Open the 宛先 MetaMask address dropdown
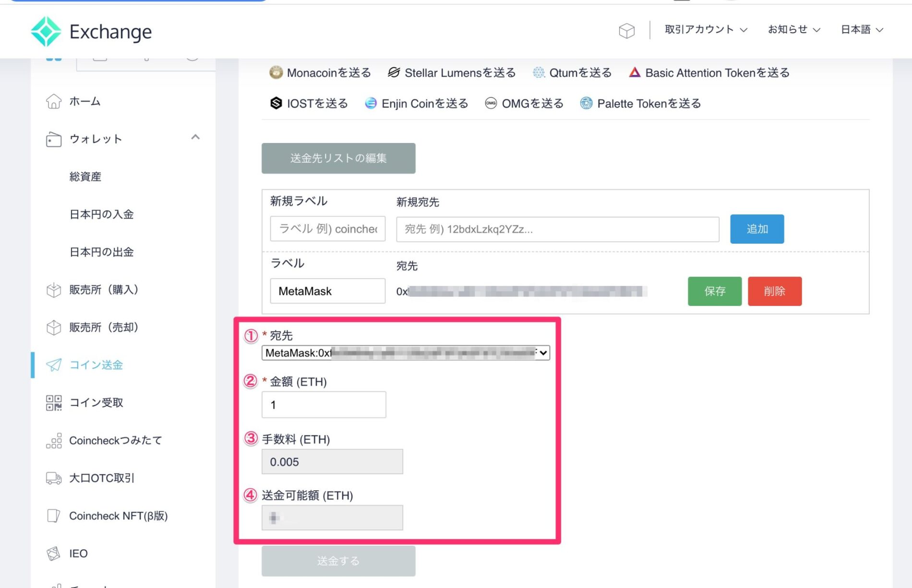 coord(406,353)
